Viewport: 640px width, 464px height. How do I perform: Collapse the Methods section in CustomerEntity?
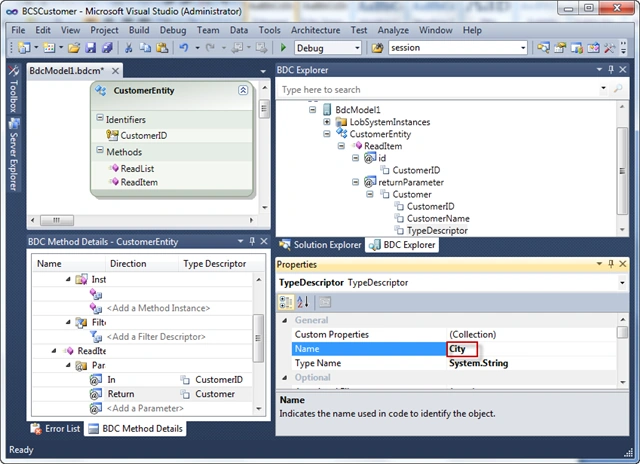point(100,150)
